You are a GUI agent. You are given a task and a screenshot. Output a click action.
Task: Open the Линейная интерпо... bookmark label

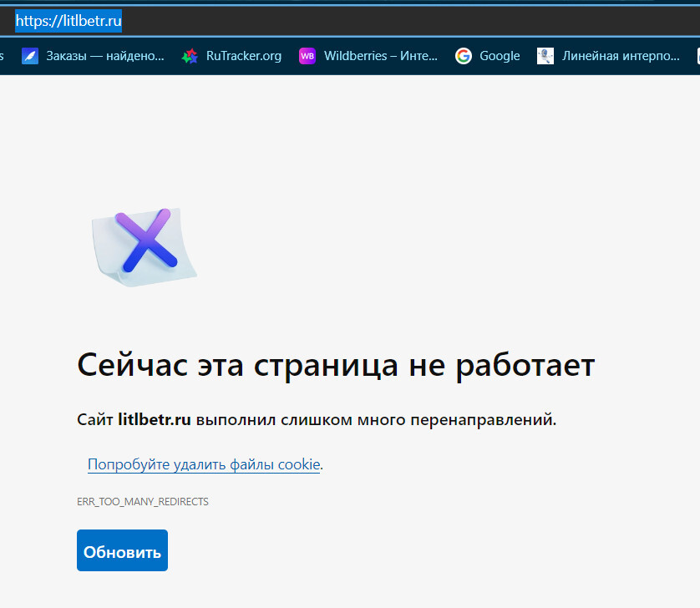(621, 56)
